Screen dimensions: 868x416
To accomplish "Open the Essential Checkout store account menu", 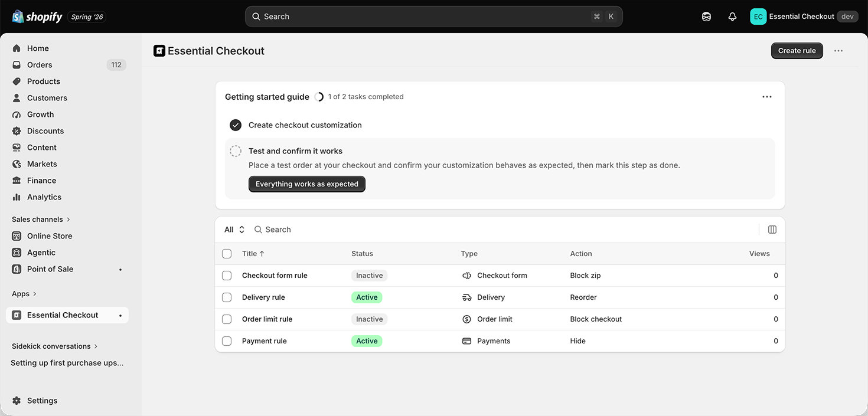I will pyautogui.click(x=804, y=17).
